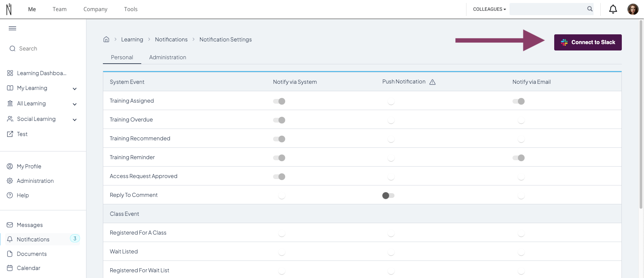644x278 pixels.
Task: Open Learning Dashboard in sidebar
Action: (x=42, y=73)
